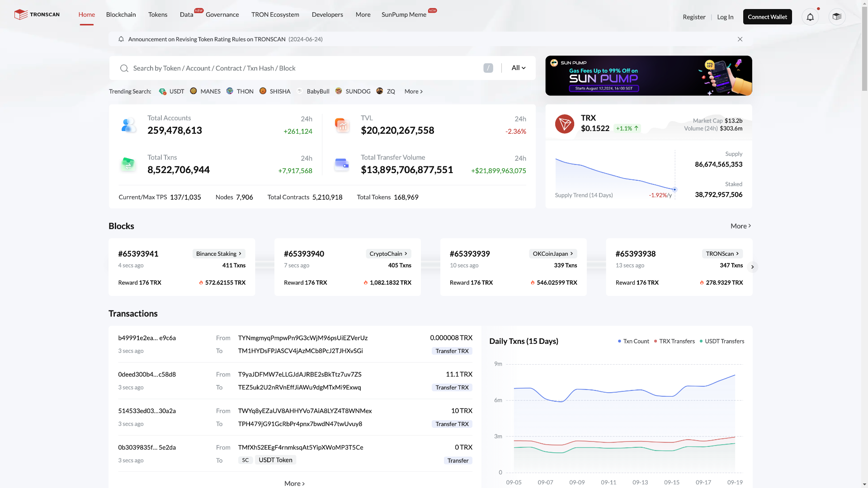Click burn flame icon beside 546.02599 TRX
The height and width of the screenshot is (488, 868).
click(x=533, y=283)
